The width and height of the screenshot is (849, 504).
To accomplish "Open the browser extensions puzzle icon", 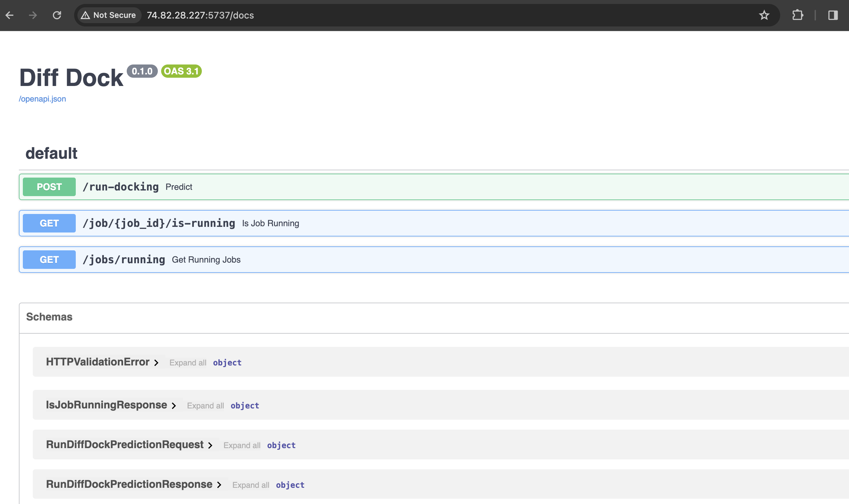I will point(797,15).
